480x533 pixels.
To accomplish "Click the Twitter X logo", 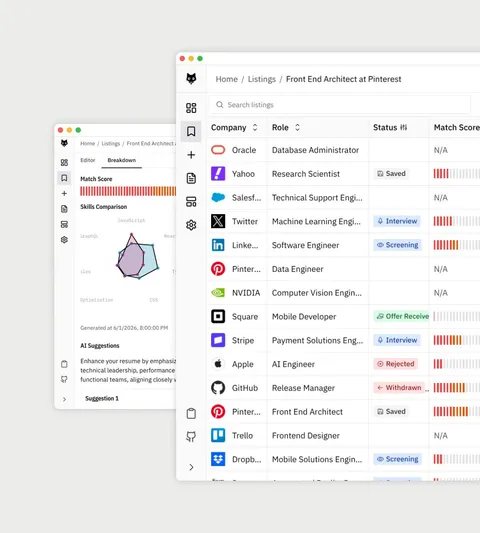I will pos(218,221).
